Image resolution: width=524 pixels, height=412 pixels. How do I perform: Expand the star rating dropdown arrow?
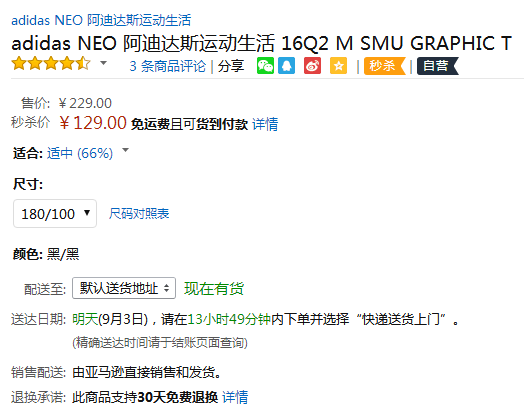point(104,62)
